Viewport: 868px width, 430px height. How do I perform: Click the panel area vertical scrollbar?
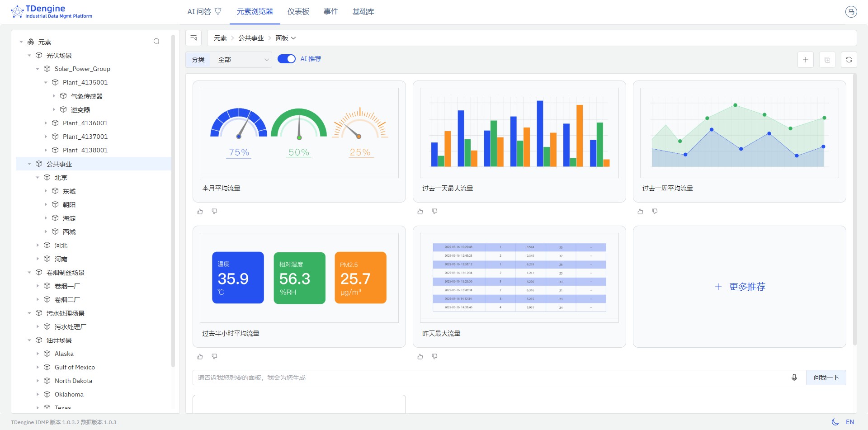click(854, 210)
